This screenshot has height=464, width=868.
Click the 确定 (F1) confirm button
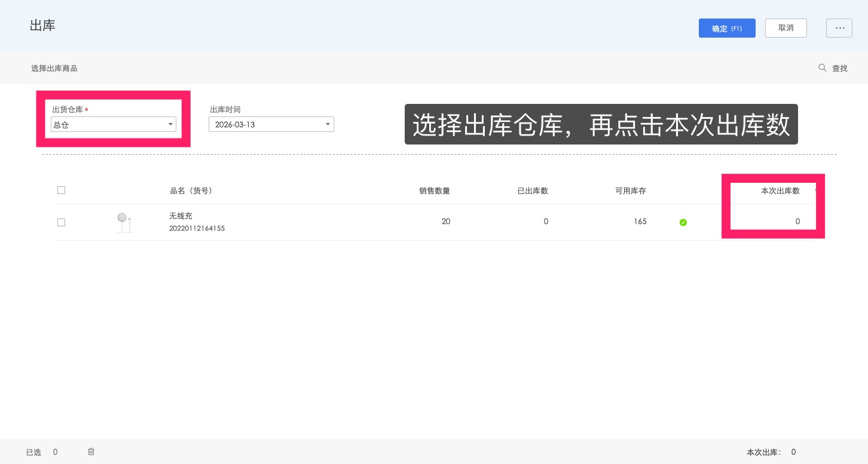[x=727, y=28]
